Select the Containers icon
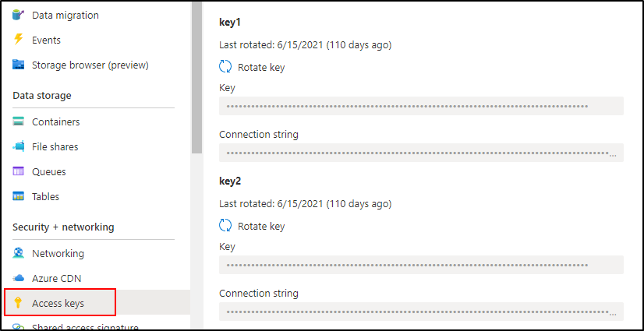The height and width of the screenshot is (331, 644). tap(19, 121)
